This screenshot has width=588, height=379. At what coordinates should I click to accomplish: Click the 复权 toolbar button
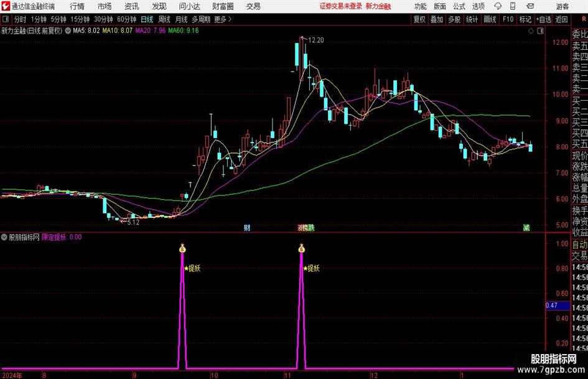point(419,19)
